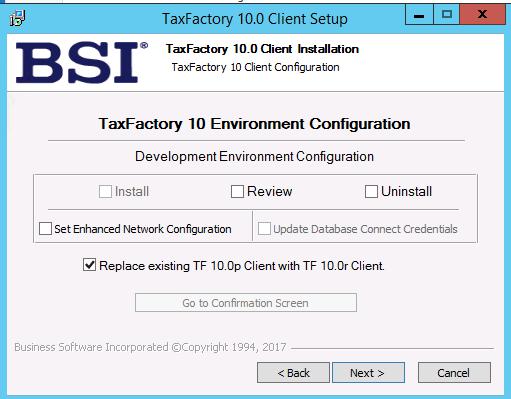Screen dimensions: 511x399
Task: Close the TaxFactory setup window
Action: (482, 14)
